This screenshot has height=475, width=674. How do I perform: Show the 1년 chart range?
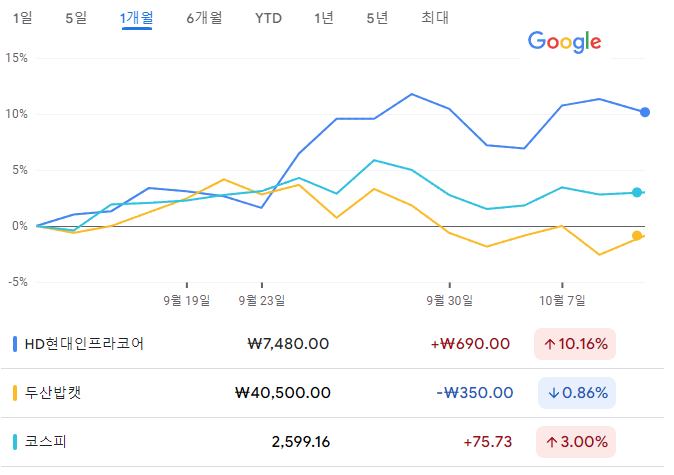click(324, 18)
